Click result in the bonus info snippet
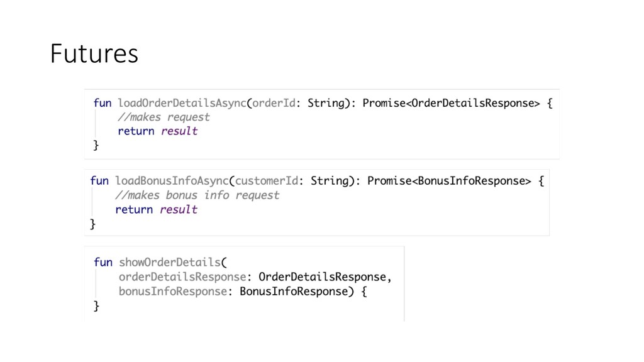644x362 pixels. [x=179, y=209]
